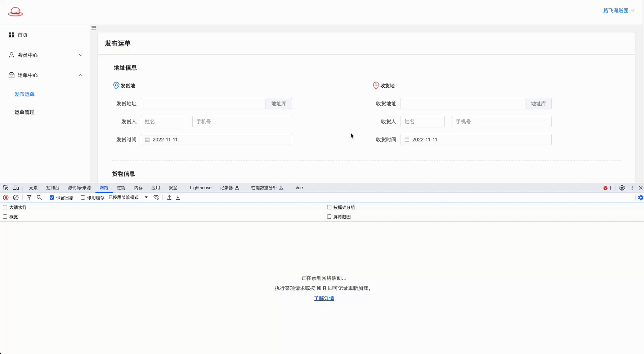Screen dimensions: 644x354
Task: Click the 地址库 button beside 发货地址
Action: click(x=278, y=104)
